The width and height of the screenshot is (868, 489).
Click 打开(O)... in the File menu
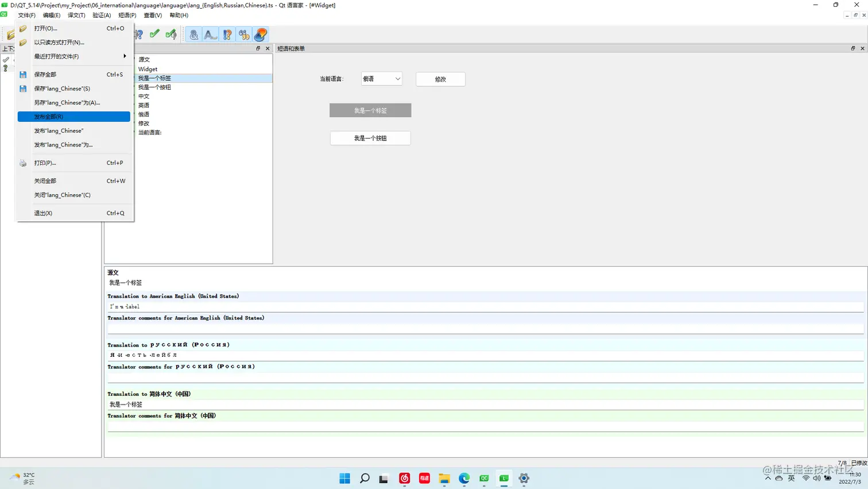coord(74,28)
